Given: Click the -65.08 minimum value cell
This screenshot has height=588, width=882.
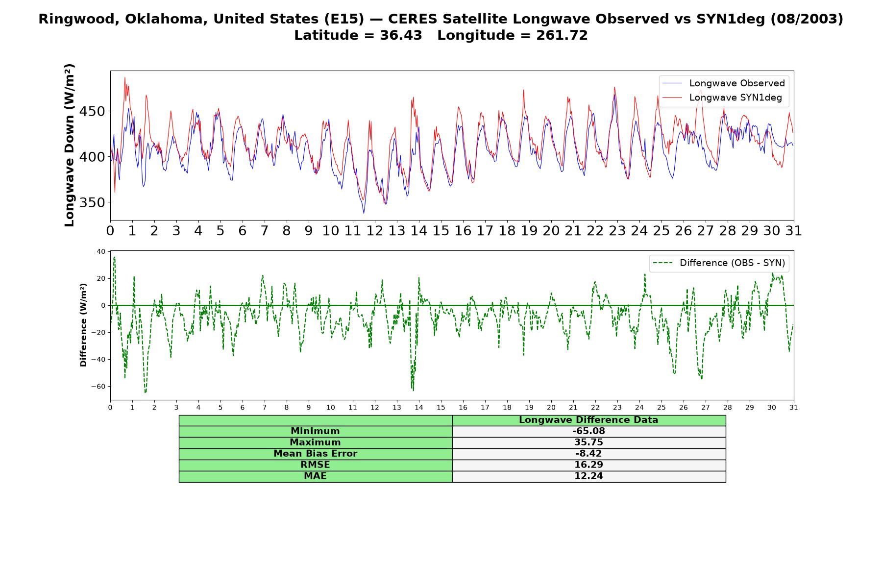Looking at the screenshot, I should click(588, 431).
